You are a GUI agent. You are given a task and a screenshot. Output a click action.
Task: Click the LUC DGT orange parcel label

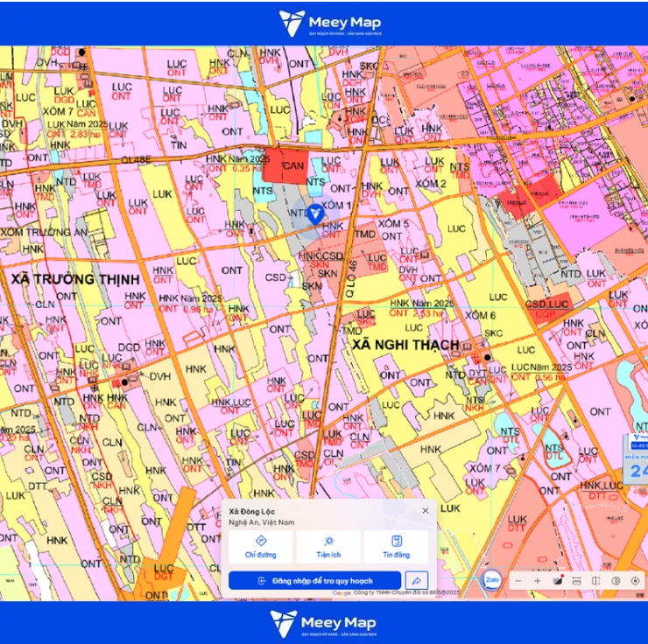(x=164, y=572)
